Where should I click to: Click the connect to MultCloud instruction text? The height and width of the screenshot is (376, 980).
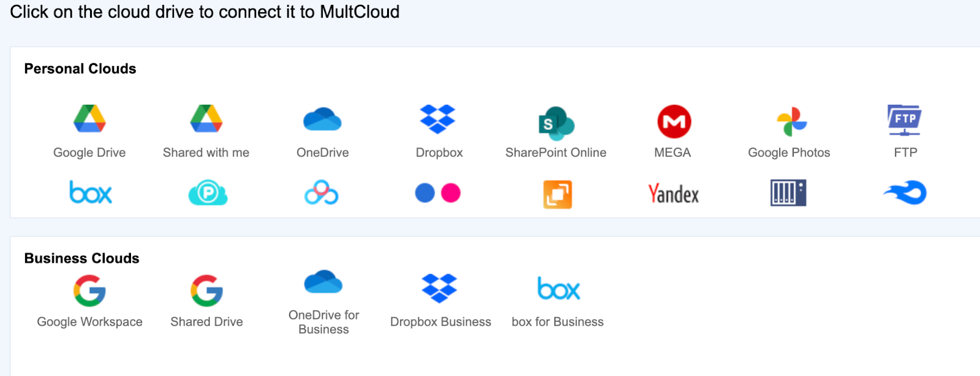pyautogui.click(x=205, y=12)
